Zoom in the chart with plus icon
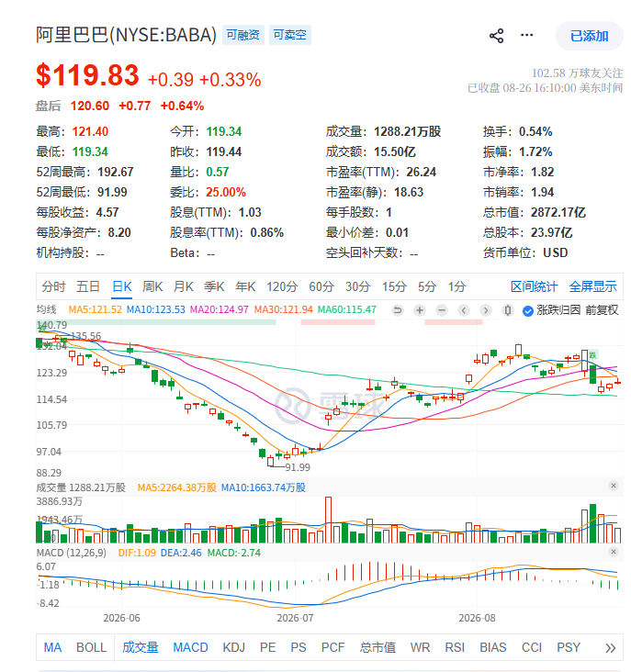Viewport: 631px width, 672px height. pos(420,310)
